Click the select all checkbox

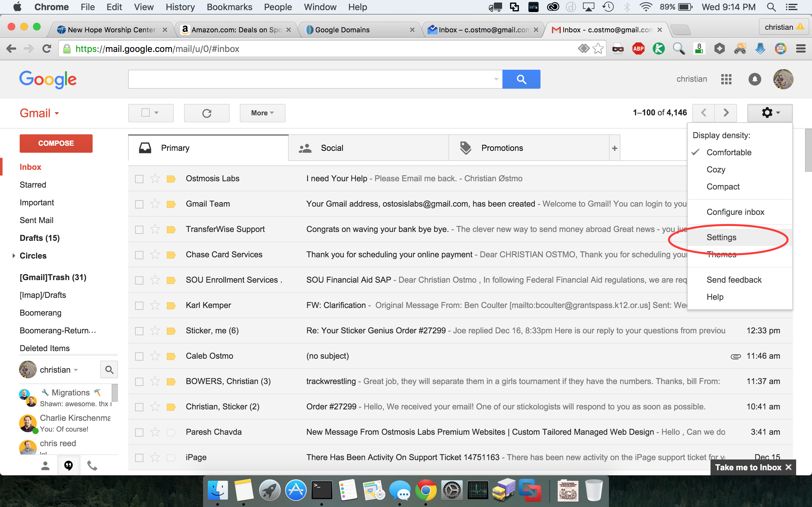point(146,113)
